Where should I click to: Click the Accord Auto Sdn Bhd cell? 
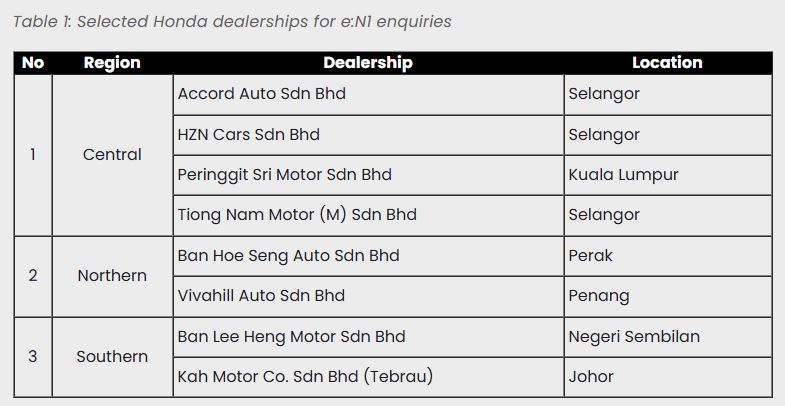262,94
